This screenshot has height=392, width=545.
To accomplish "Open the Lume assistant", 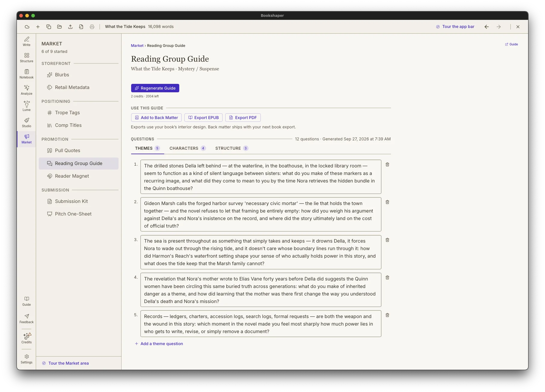I will [26, 106].
